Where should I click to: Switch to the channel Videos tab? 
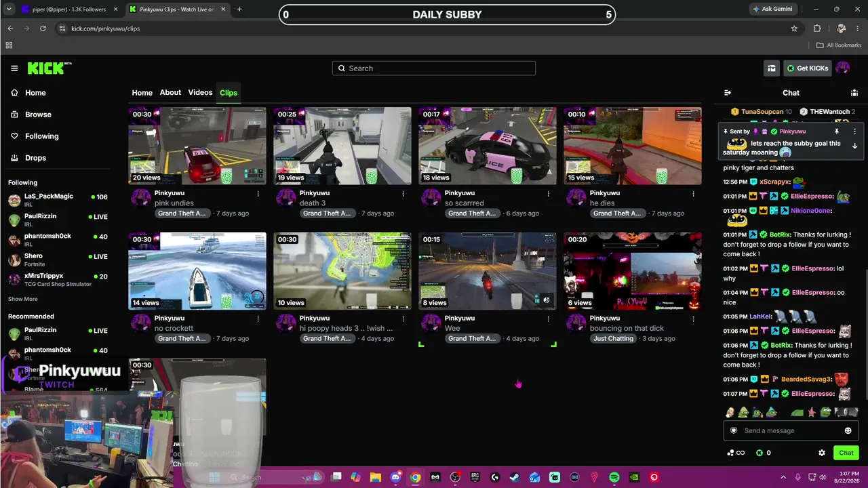tap(200, 93)
